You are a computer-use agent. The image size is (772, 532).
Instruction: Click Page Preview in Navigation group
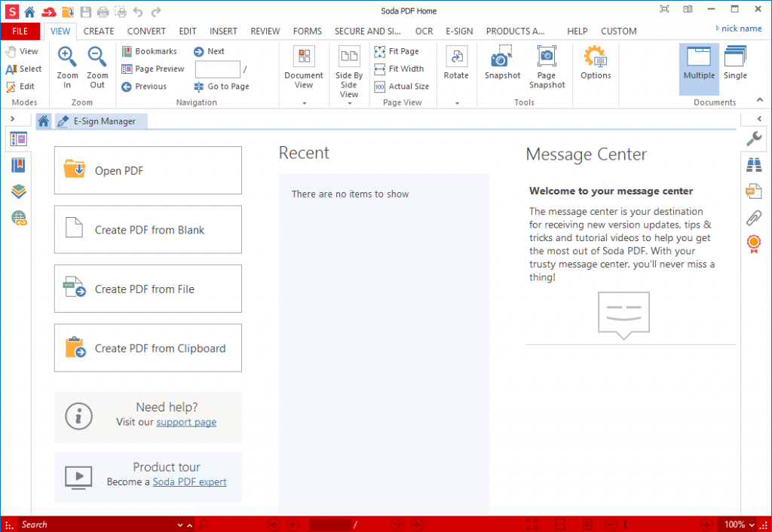[x=153, y=69]
